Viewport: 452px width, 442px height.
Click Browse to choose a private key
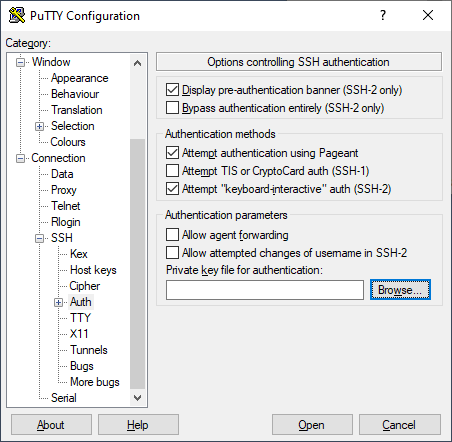tap(400, 290)
